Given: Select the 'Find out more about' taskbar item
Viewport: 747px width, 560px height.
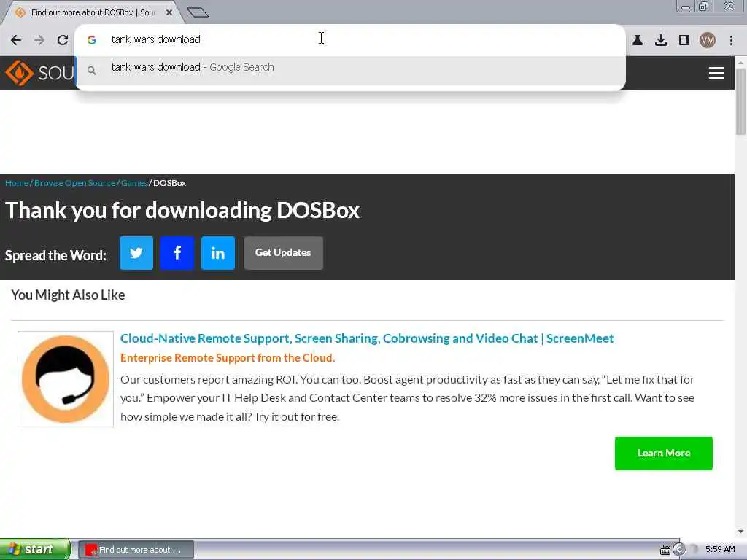Looking at the screenshot, I should 136,550.
